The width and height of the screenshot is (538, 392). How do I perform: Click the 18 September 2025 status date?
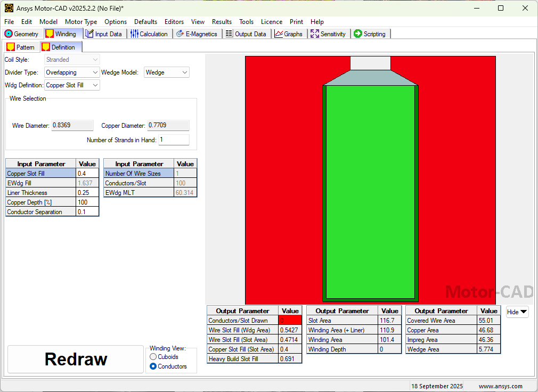437,386
